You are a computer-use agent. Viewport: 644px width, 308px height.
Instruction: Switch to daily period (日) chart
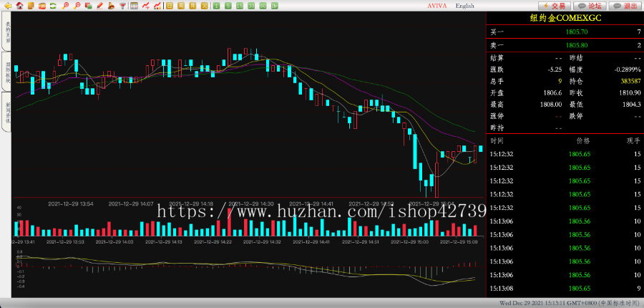[169, 6]
